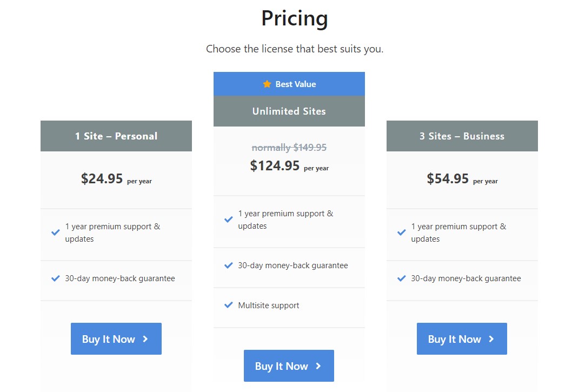The width and height of the screenshot is (585, 392).
Task: Select the 1 Site – Personal plan header
Action: coord(116,136)
